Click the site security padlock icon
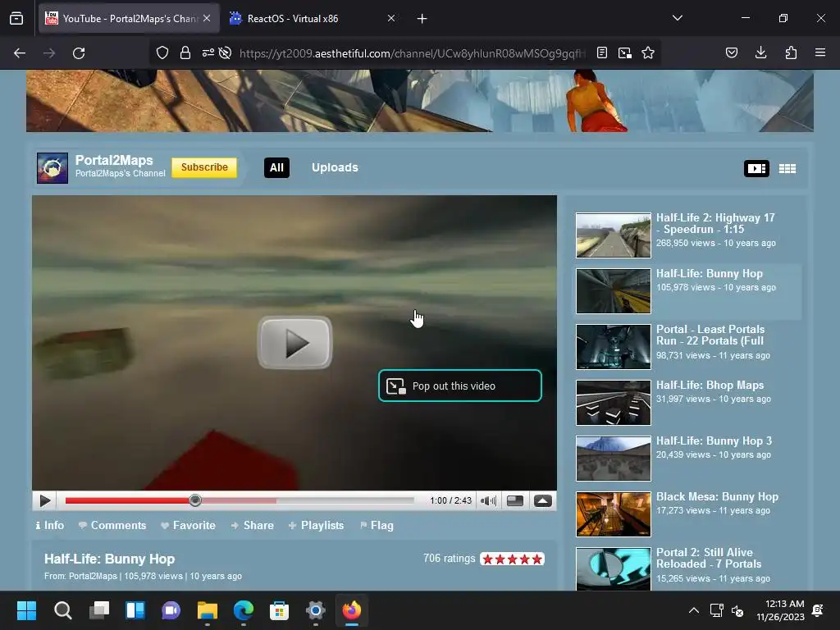Viewport: 840px width, 630px height. coord(185,52)
